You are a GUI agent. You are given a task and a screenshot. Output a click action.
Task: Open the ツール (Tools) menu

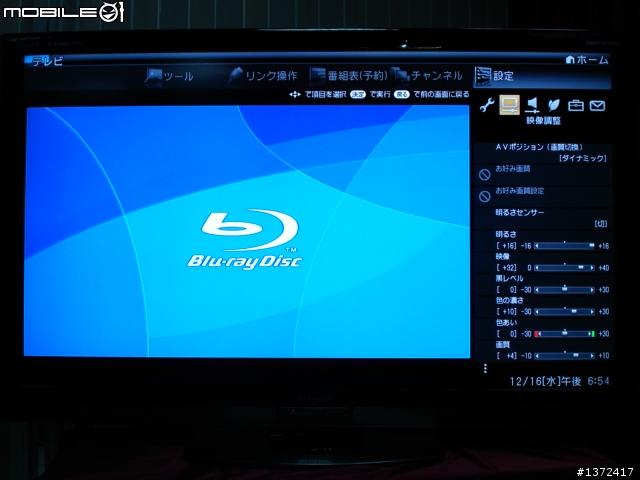[169, 76]
